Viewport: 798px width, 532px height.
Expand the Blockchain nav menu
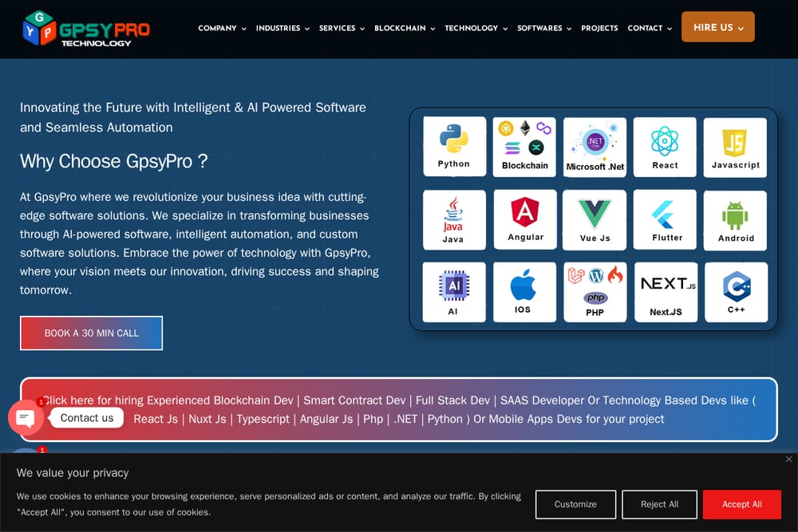click(x=405, y=29)
